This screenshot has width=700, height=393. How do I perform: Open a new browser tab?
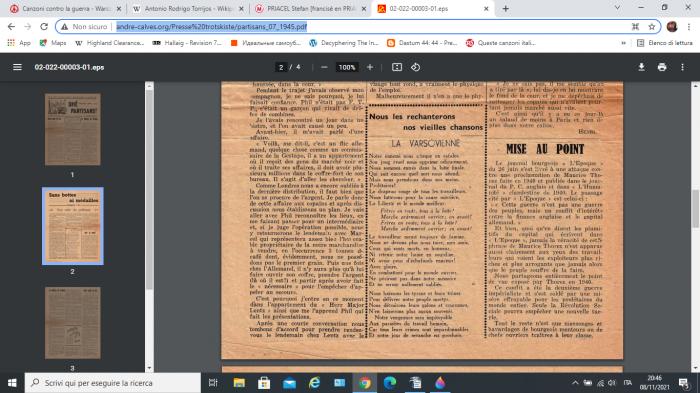(x=505, y=8)
